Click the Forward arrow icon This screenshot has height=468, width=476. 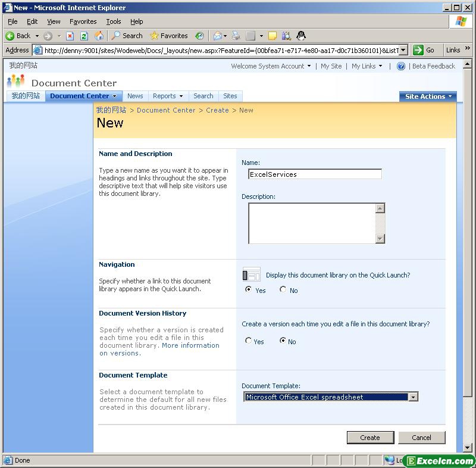click(48, 36)
